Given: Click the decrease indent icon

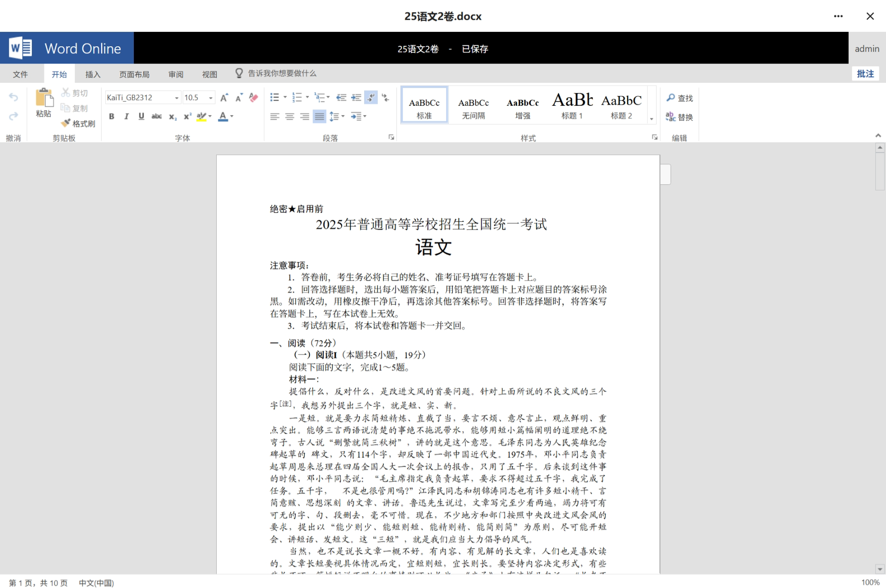Looking at the screenshot, I should (341, 97).
